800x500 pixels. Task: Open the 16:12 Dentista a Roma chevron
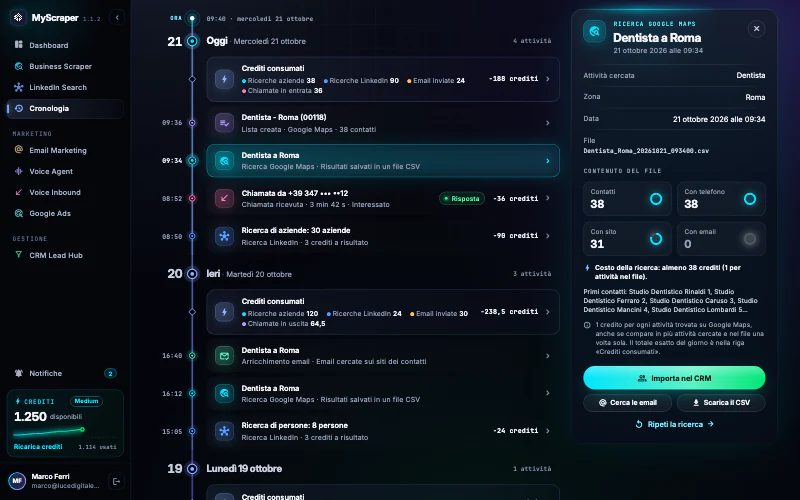tap(547, 393)
